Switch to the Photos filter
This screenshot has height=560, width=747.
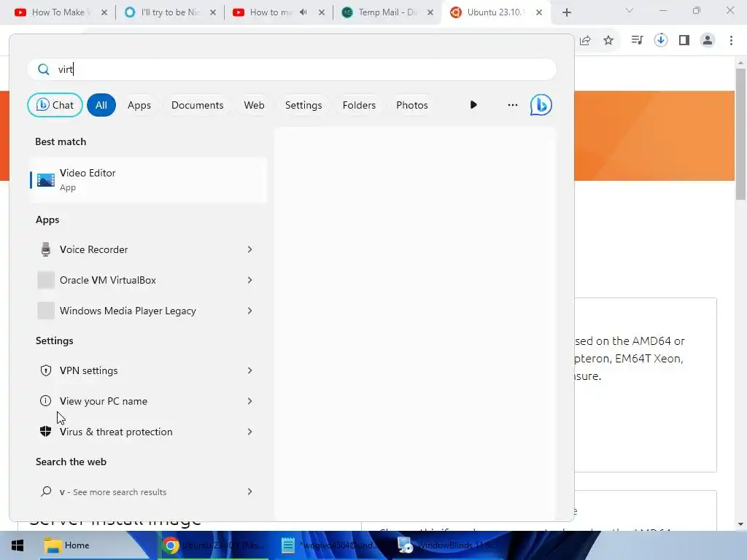[412, 105]
